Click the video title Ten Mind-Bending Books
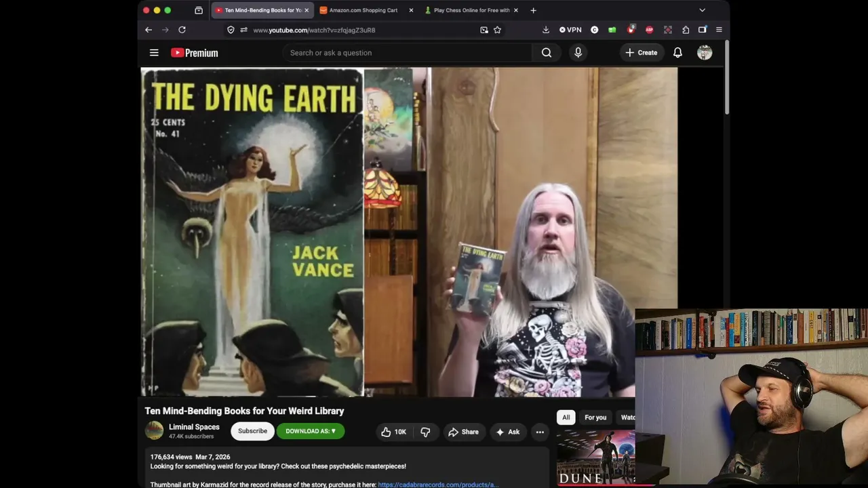The width and height of the screenshot is (868, 488). pos(244,411)
